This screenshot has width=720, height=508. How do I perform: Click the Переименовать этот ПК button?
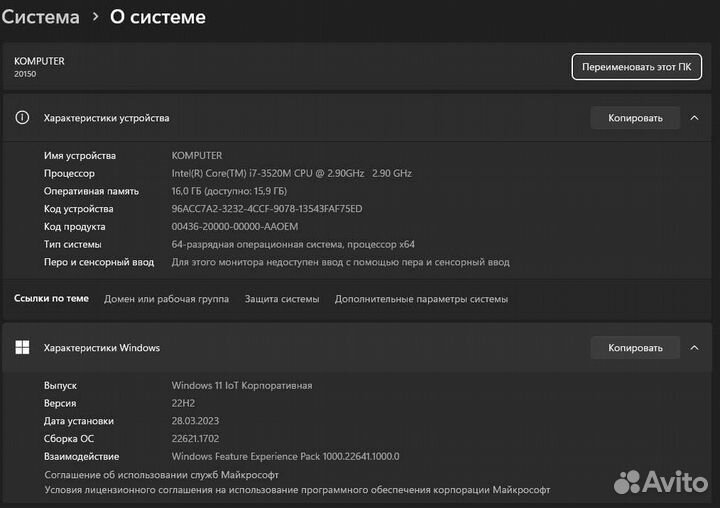[636, 67]
